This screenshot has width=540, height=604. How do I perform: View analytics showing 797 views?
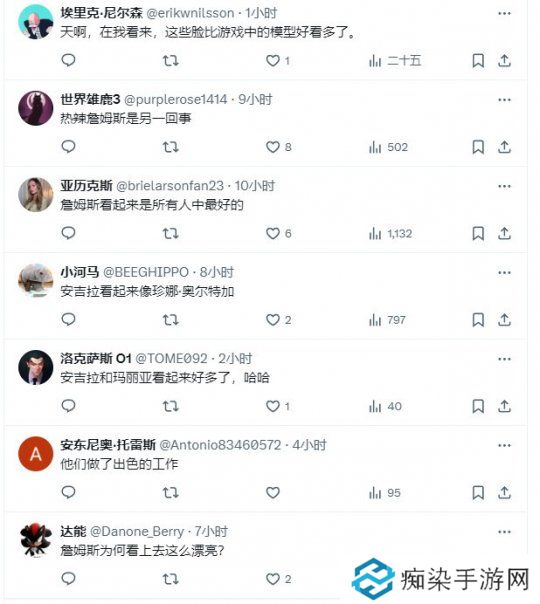pos(387,320)
